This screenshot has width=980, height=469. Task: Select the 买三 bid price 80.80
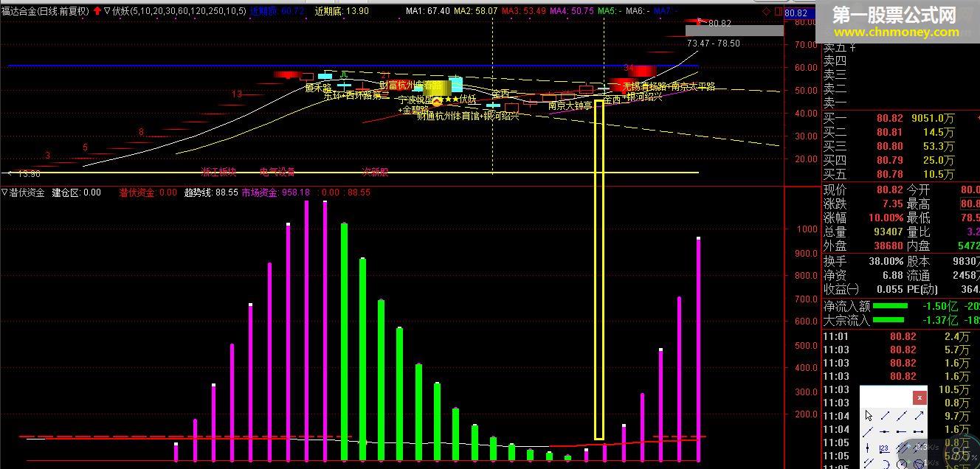[x=889, y=146]
